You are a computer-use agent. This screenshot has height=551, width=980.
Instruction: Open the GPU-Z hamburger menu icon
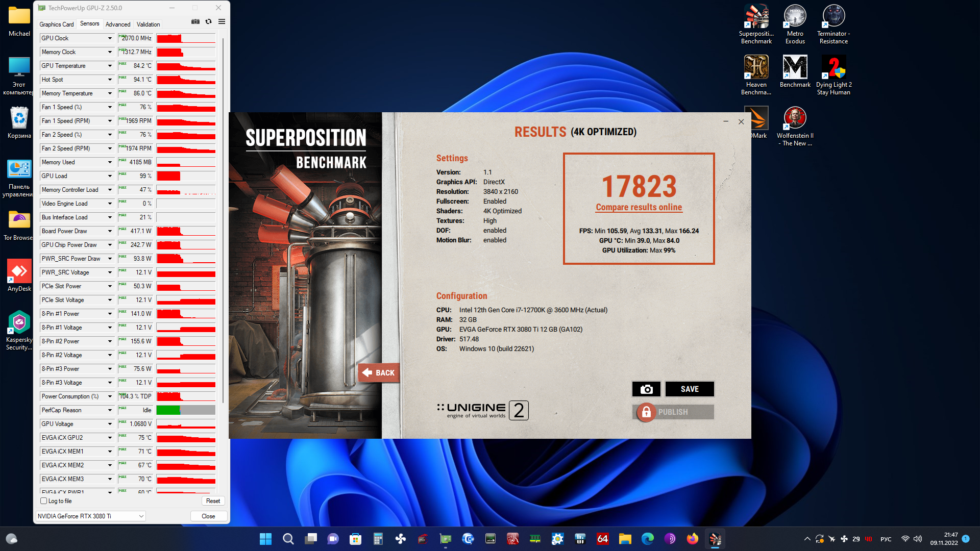(x=222, y=21)
